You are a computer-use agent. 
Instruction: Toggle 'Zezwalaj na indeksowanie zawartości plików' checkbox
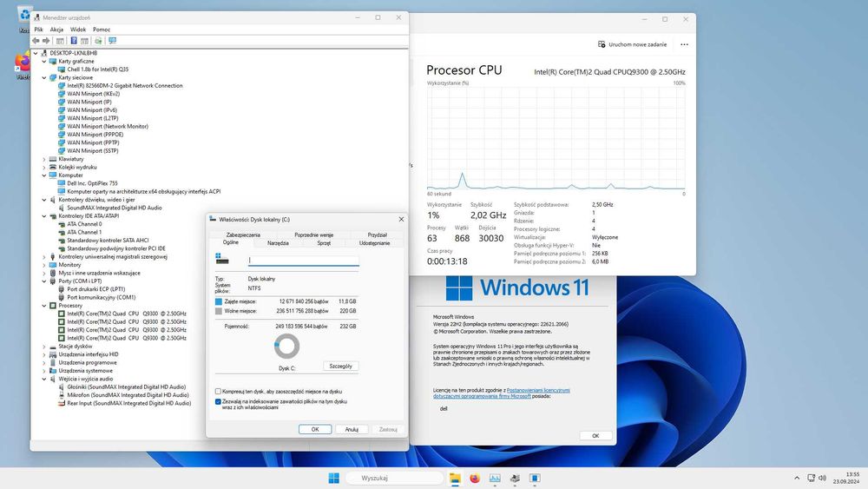pos(218,401)
